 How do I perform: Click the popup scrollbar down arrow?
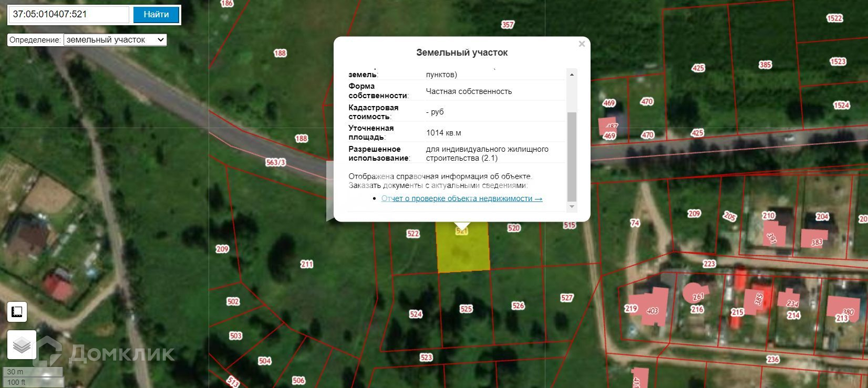coord(572,207)
